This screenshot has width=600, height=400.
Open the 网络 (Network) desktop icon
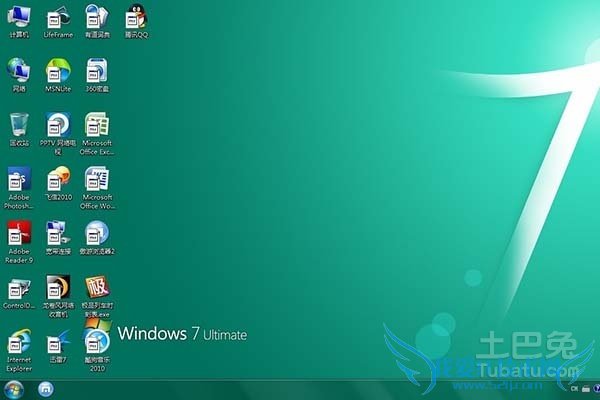coord(19,70)
